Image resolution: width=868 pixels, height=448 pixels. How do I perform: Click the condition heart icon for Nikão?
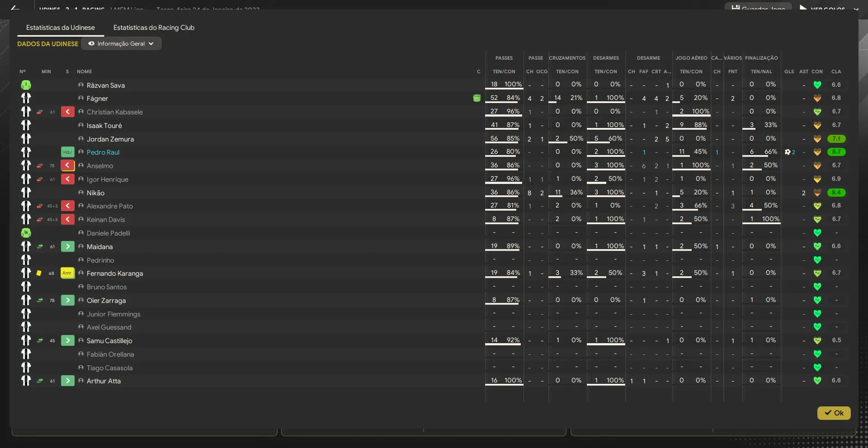tap(817, 193)
